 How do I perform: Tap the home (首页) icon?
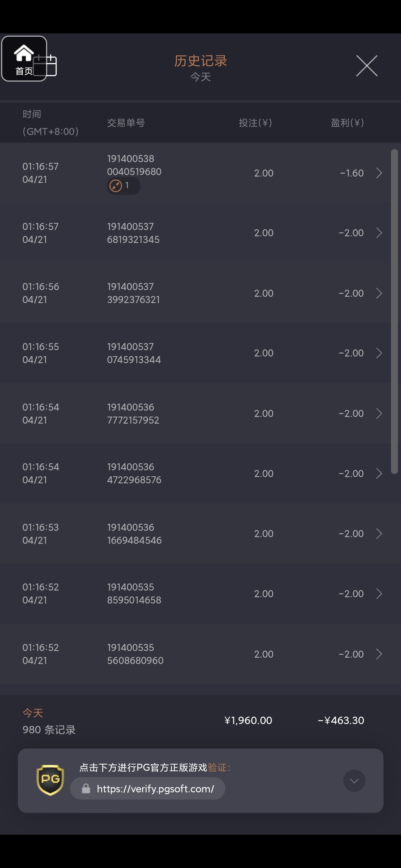coord(24,58)
